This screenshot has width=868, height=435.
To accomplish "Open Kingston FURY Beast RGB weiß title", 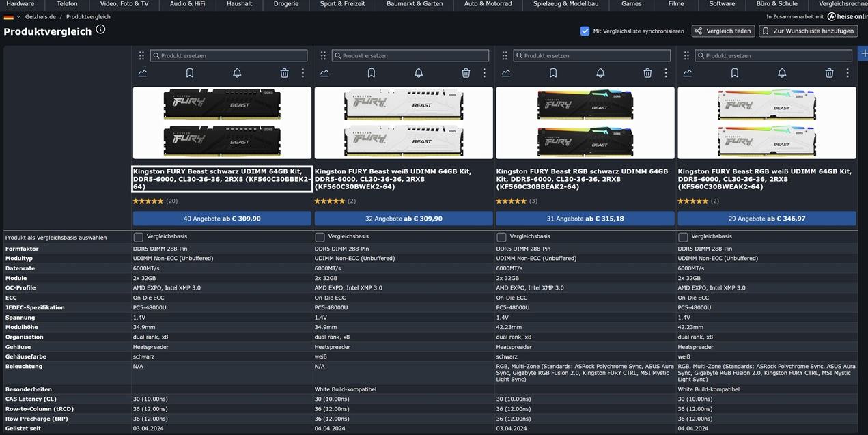I will (x=764, y=179).
